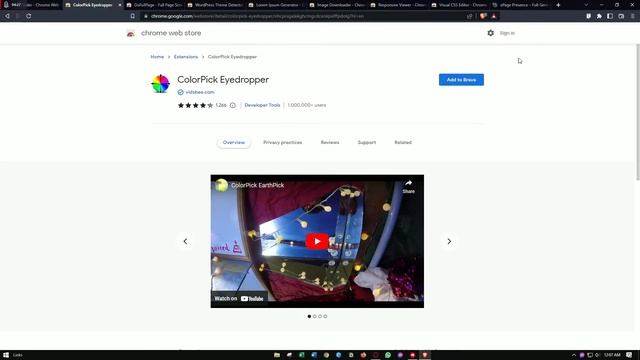Screen dimensions: 640x360
Task: Open Excel from the taskbar
Action: [302, 355]
